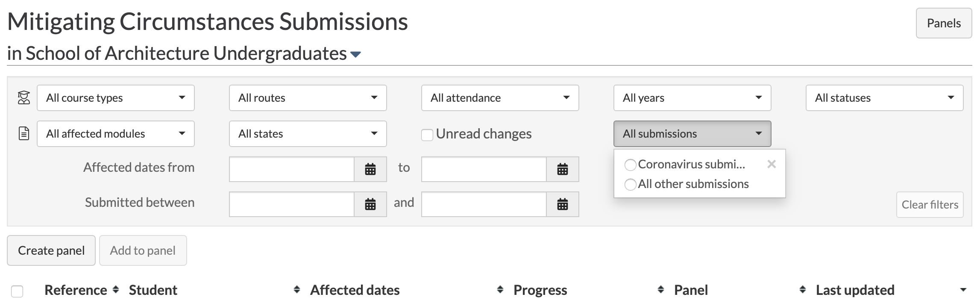980x300 pixels.
Task: Close the submissions dropdown with X icon
Action: point(771,164)
